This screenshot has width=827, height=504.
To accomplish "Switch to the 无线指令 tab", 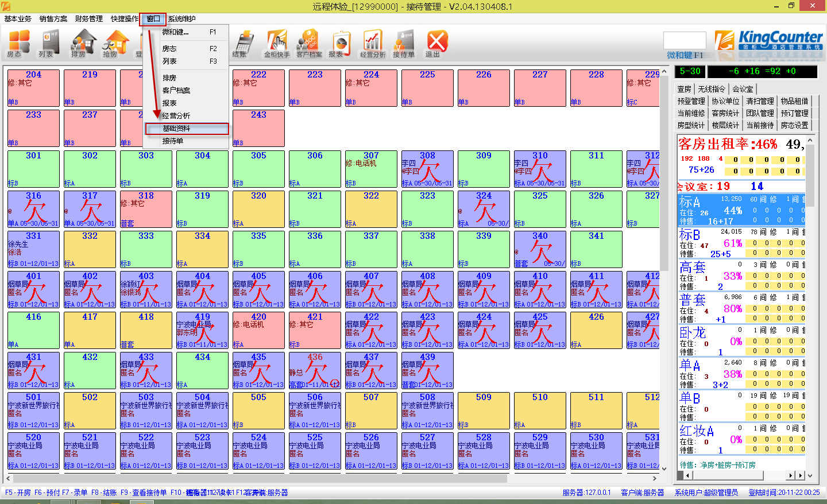I will 712,89.
